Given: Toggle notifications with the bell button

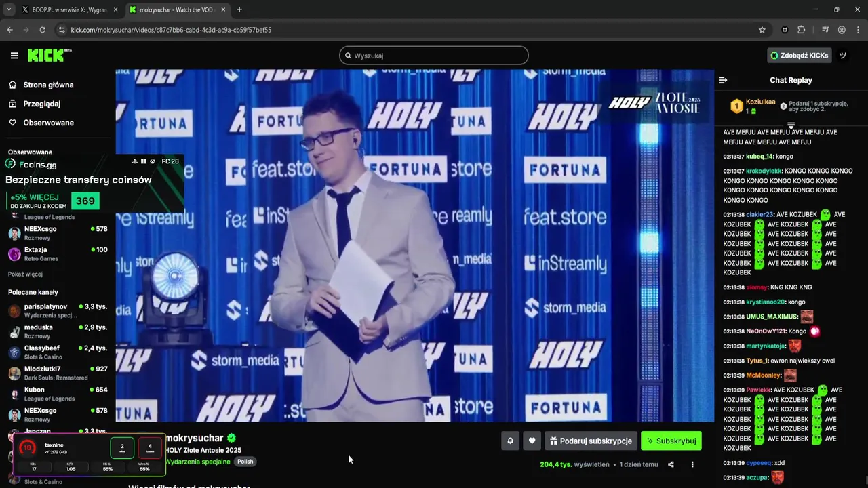Looking at the screenshot, I should [511, 441].
